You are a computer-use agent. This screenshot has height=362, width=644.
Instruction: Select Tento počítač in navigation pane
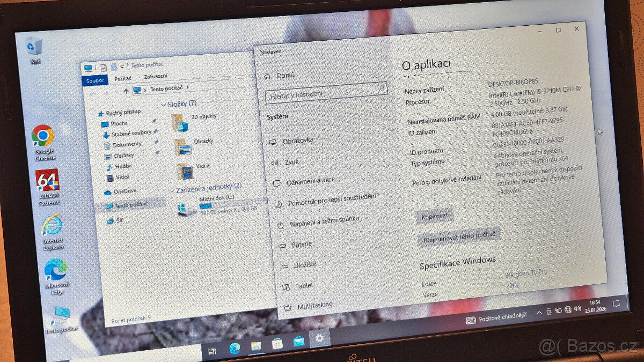(x=131, y=204)
